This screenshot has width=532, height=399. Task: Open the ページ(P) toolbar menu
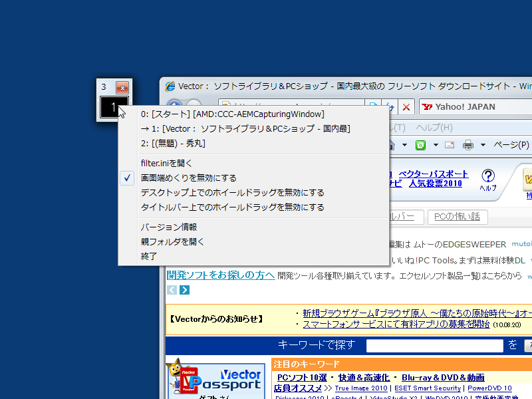pyautogui.click(x=511, y=145)
